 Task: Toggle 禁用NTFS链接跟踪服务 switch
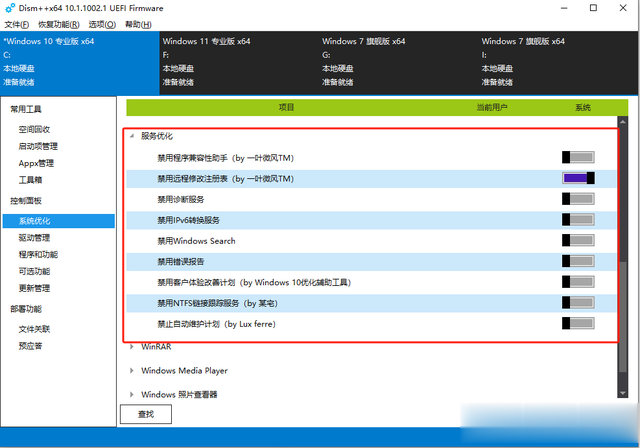(x=578, y=302)
